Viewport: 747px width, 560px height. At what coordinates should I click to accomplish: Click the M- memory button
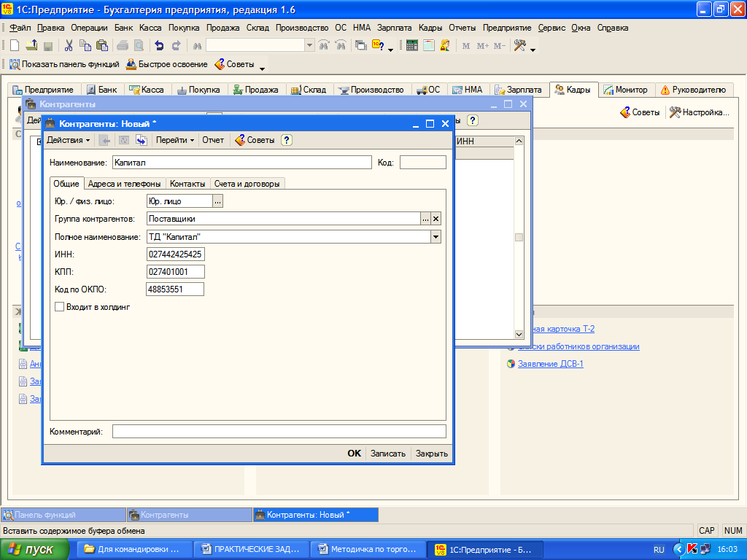[499, 46]
